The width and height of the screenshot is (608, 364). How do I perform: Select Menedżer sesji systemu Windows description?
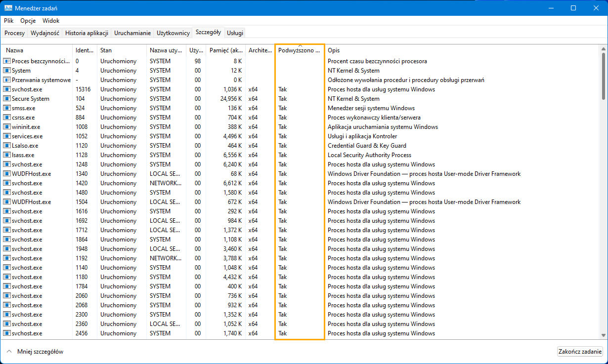click(x=371, y=108)
